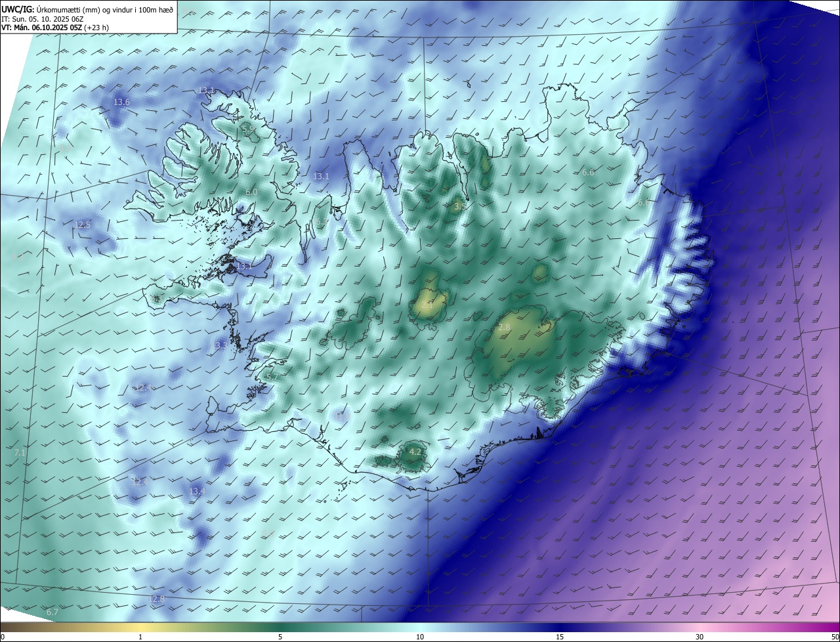Click the 6.0 value label on Westfjords
Screen dimensions: 840x642
click(251, 192)
